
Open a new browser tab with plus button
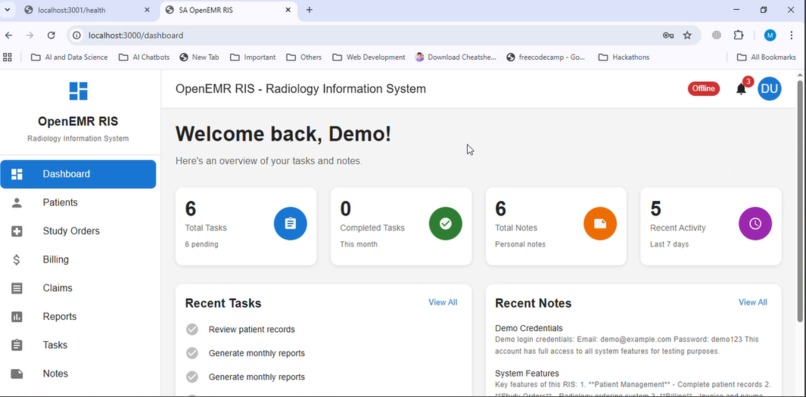click(309, 10)
